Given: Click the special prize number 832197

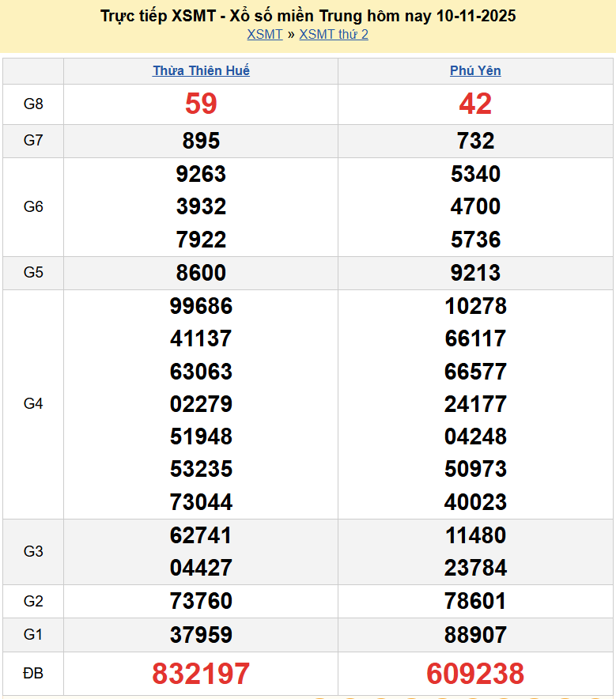Looking at the screenshot, I should coord(201,674).
